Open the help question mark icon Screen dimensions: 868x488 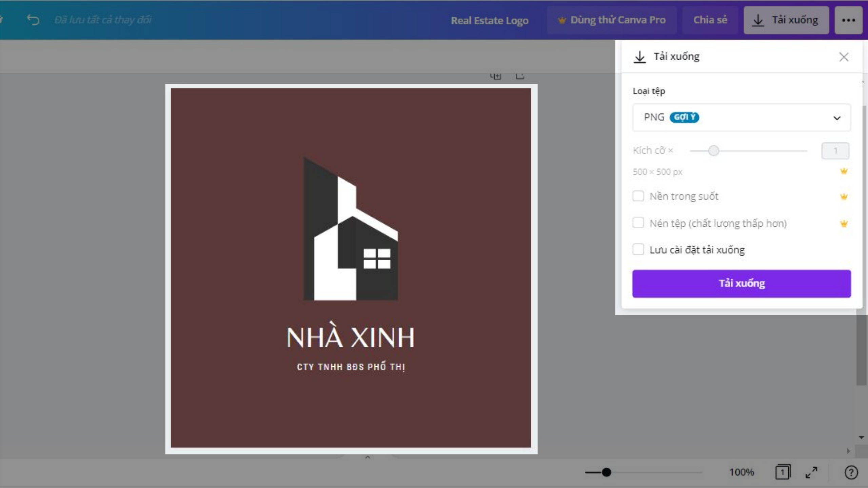coord(851,472)
